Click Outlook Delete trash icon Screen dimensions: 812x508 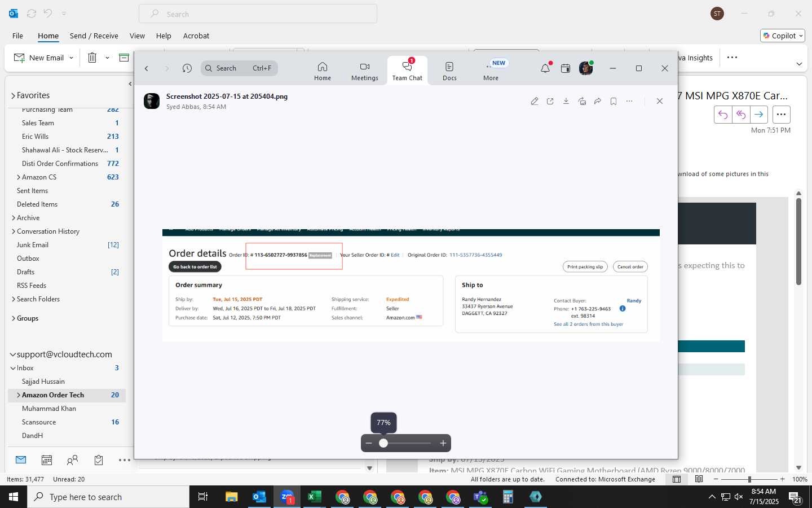[x=92, y=58]
